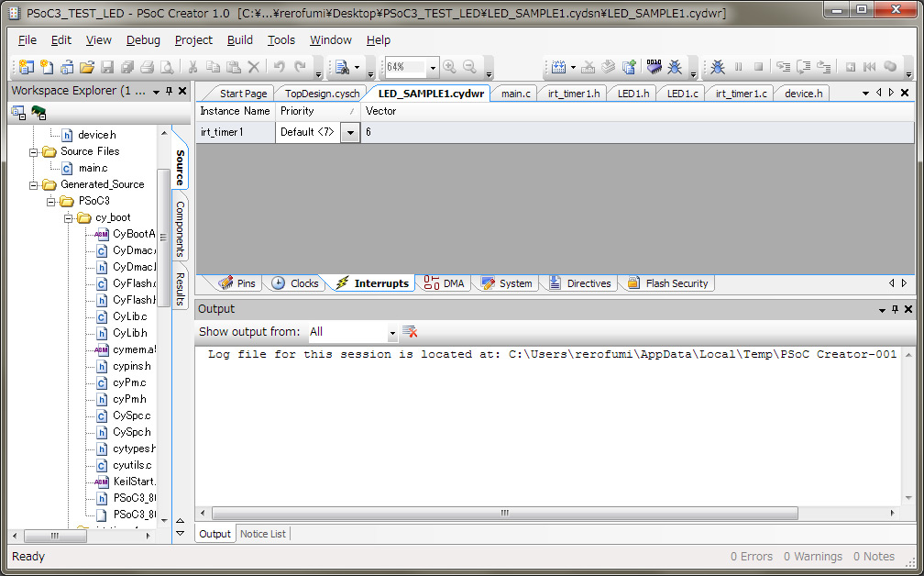
Task: Click the Open File folder icon
Action: (x=86, y=67)
